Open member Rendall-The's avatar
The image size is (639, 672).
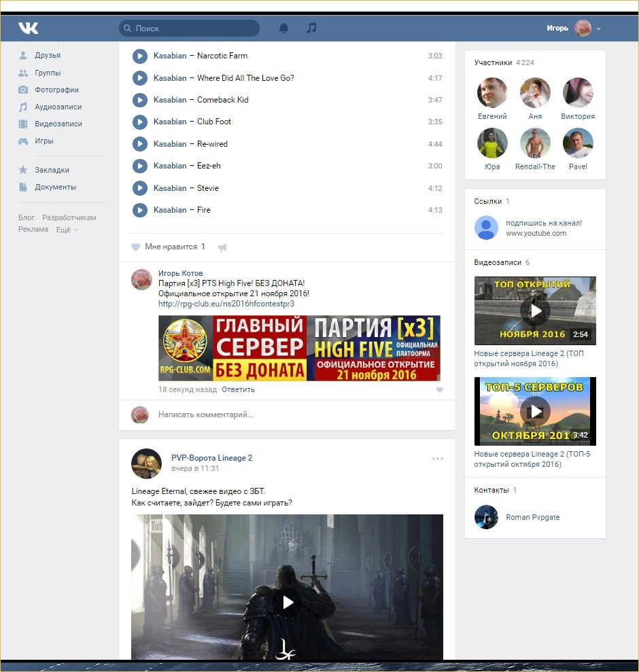[x=535, y=143]
